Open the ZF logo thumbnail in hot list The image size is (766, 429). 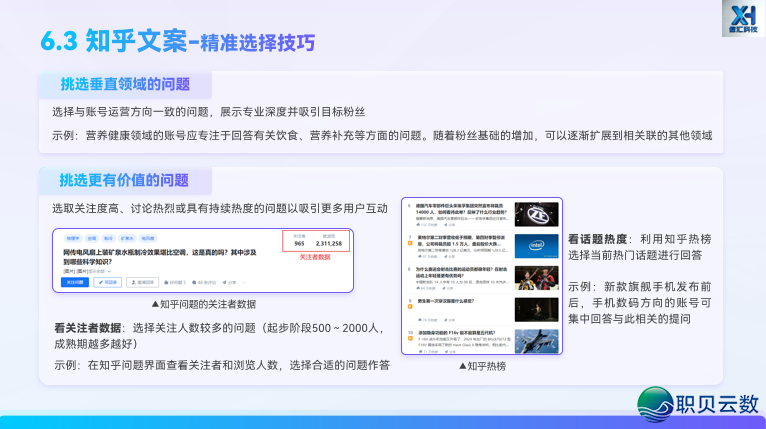(536, 214)
